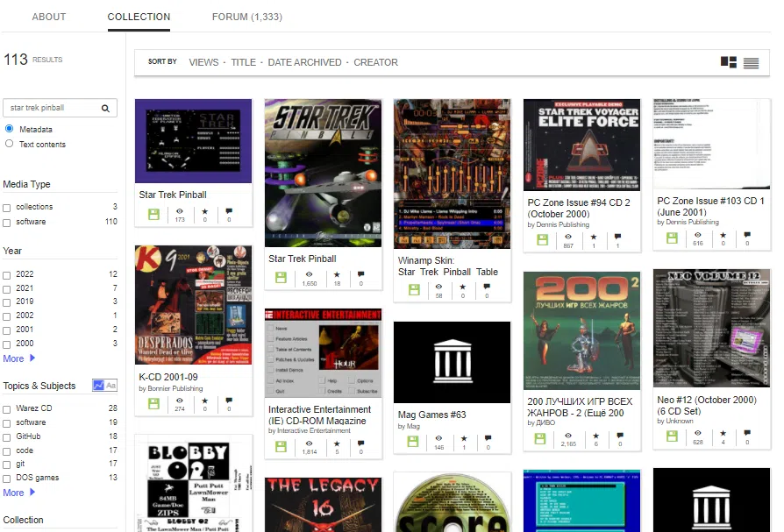Sort results by TITLE
The image size is (784, 532).
click(243, 62)
